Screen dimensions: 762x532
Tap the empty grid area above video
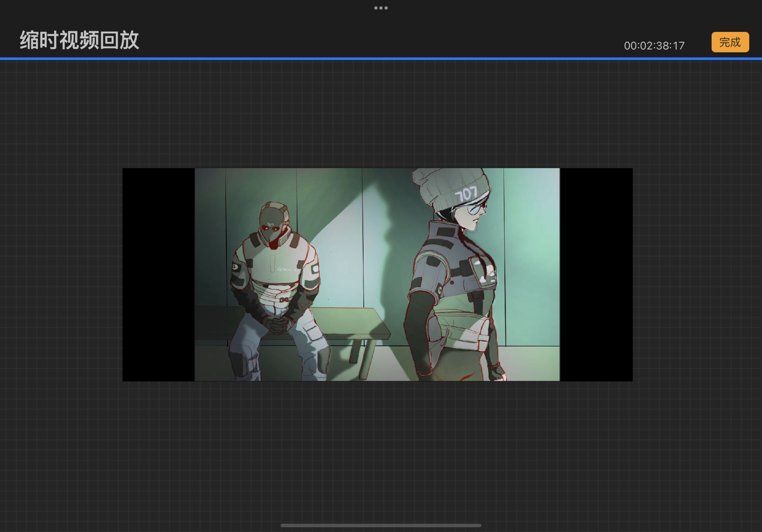coord(381,113)
